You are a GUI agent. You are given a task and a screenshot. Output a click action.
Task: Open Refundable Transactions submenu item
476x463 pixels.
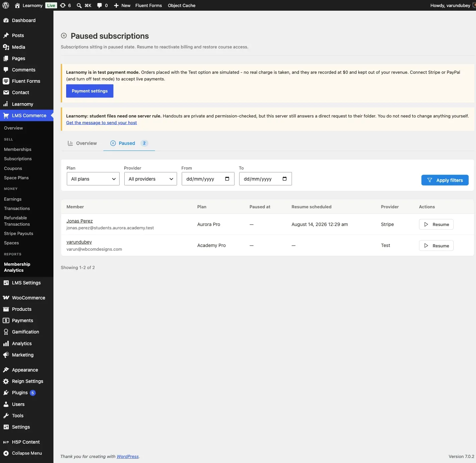17,221
